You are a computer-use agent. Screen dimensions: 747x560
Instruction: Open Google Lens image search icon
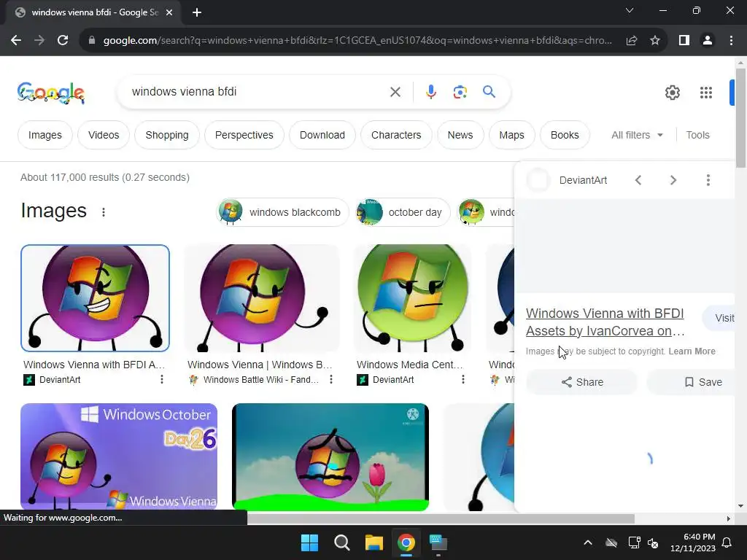click(460, 92)
